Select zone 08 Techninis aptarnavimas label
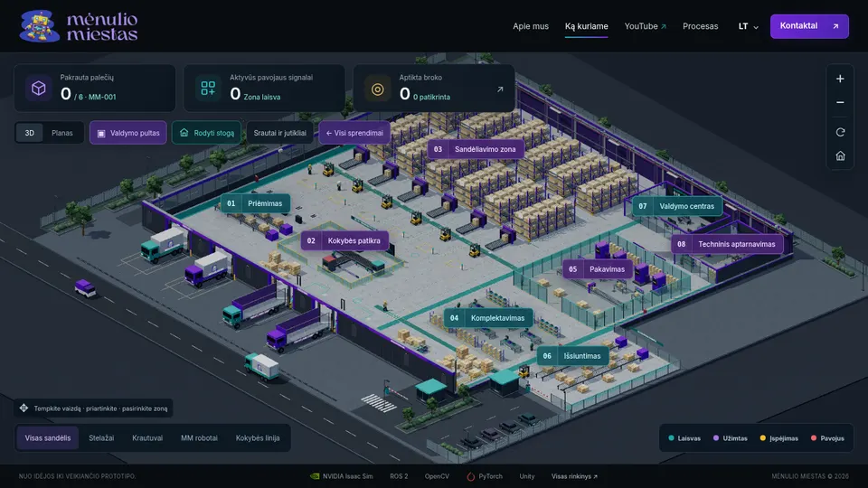Image resolution: width=868 pixels, height=488 pixels. pos(727,244)
